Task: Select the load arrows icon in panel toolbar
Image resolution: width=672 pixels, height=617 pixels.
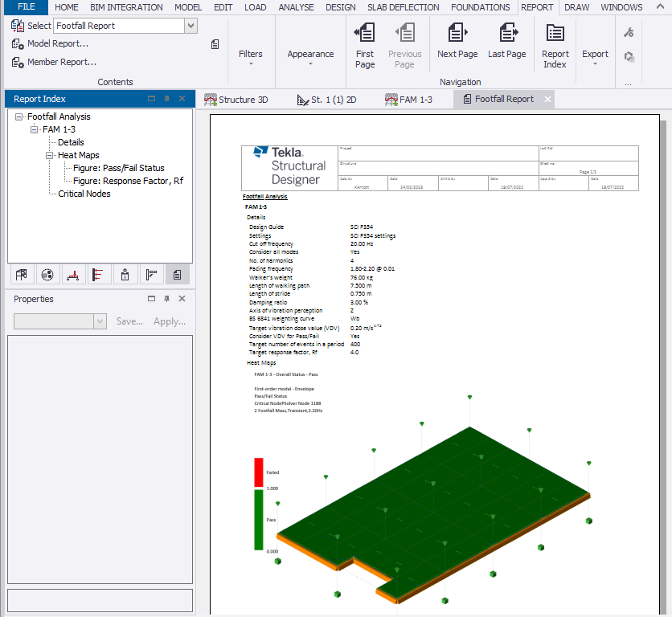Action: [x=99, y=274]
